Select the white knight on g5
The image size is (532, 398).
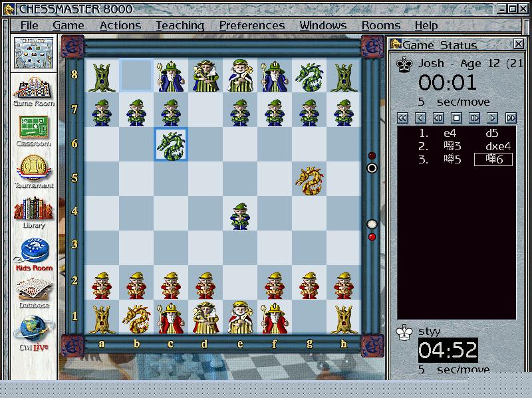pos(309,179)
